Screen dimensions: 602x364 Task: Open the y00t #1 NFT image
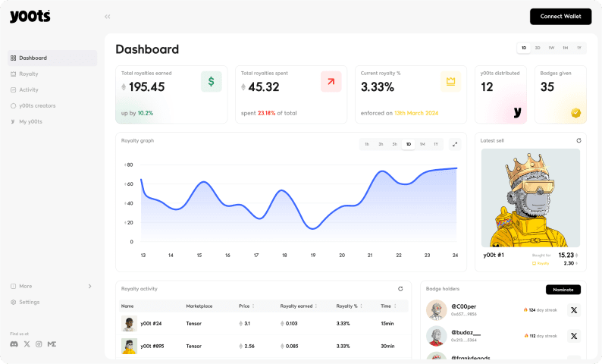(x=531, y=198)
